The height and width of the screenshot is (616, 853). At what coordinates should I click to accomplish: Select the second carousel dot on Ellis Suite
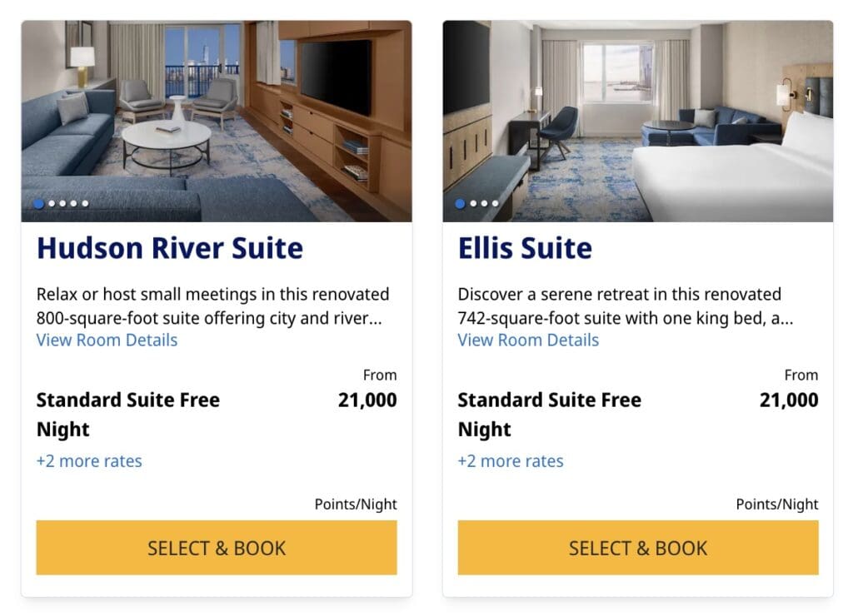473,203
